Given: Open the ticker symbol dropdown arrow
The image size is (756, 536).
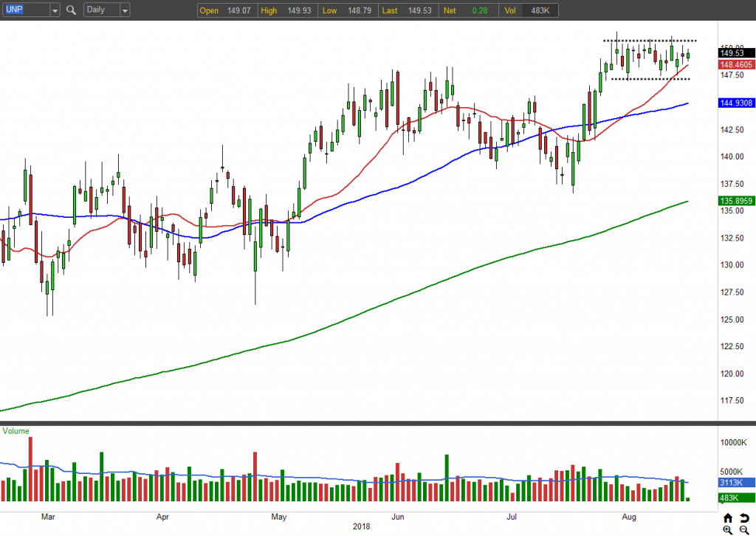Looking at the screenshot, I should (x=55, y=10).
